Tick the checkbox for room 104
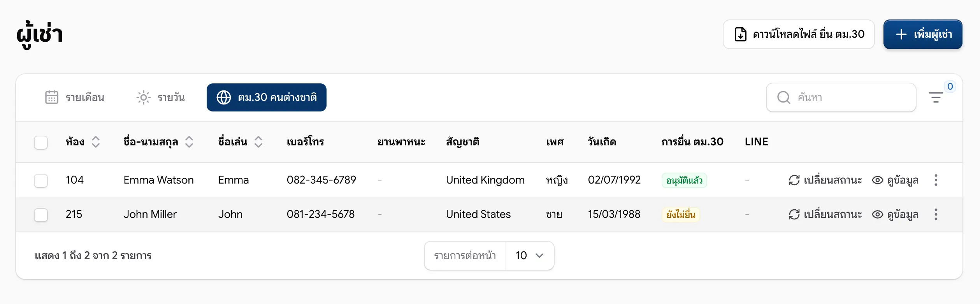 coord(41,181)
